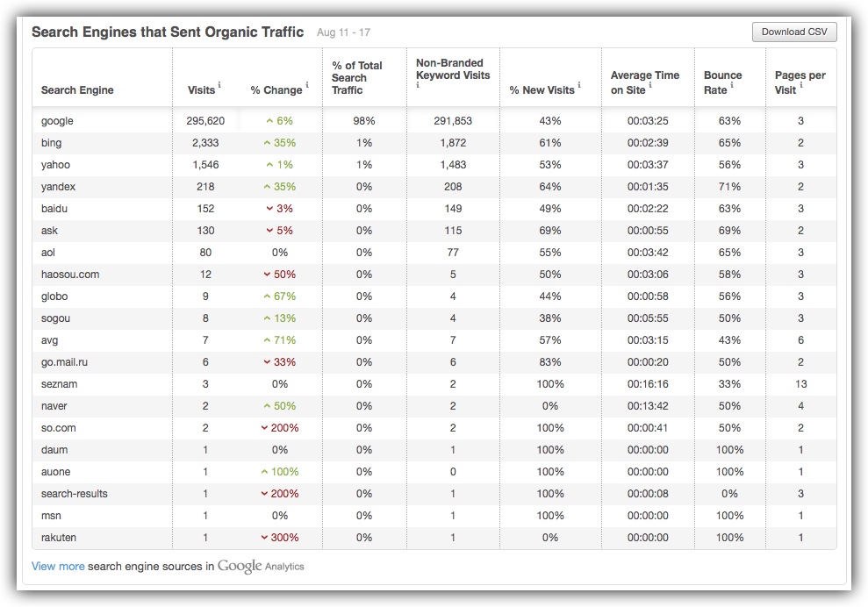868x607 pixels.
Task: Click the Search Engine column header
Action: click(x=77, y=90)
